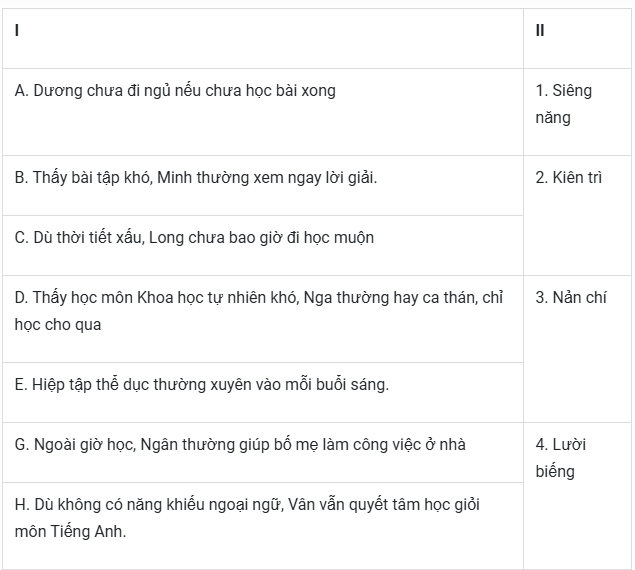The image size is (635, 570).
Task: Select statement B about Minh xem lời giải
Action: (263, 186)
